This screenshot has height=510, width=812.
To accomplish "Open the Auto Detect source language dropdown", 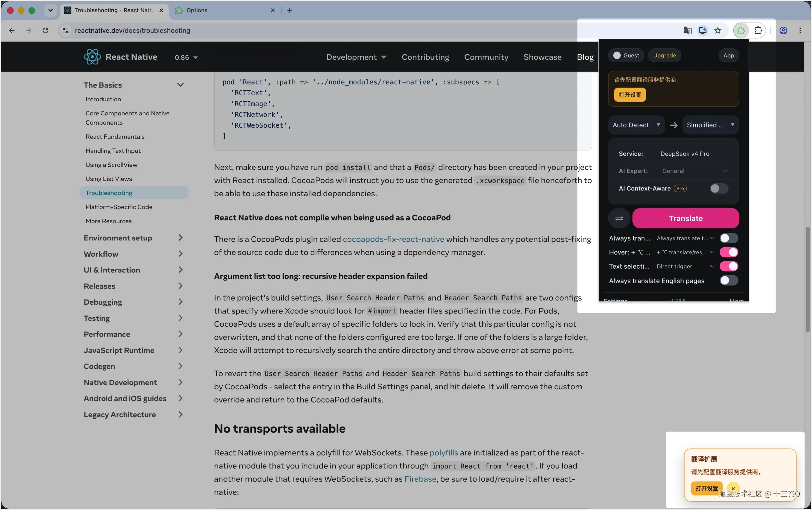I will click(x=636, y=125).
